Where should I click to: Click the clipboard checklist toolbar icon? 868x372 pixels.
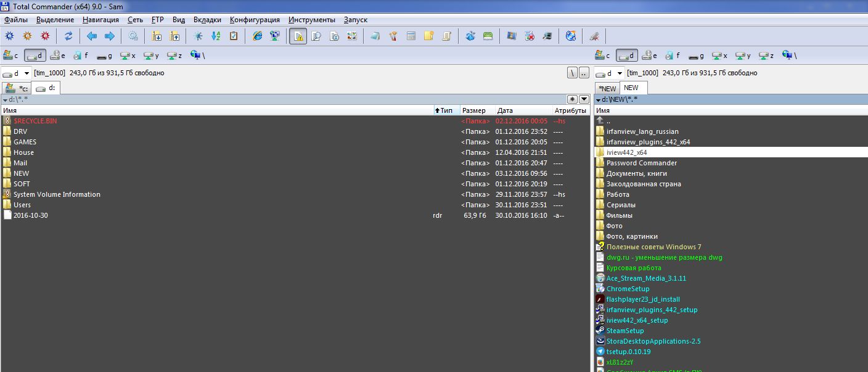click(234, 36)
